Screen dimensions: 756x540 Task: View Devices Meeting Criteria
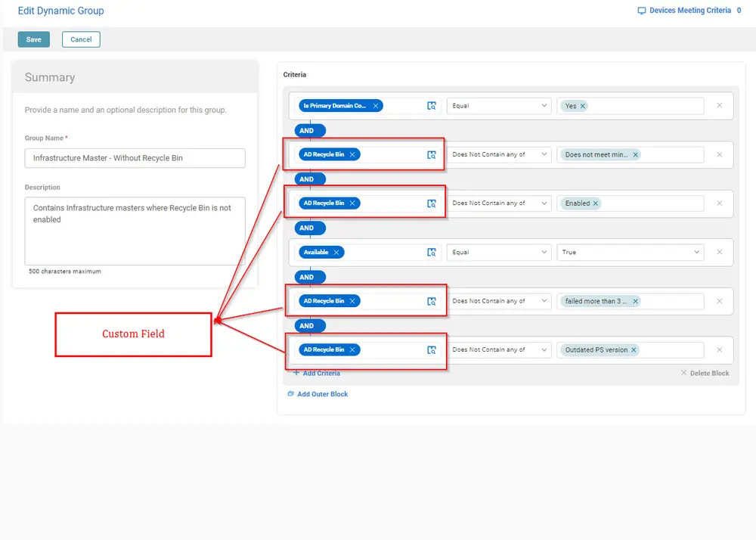[x=689, y=10]
